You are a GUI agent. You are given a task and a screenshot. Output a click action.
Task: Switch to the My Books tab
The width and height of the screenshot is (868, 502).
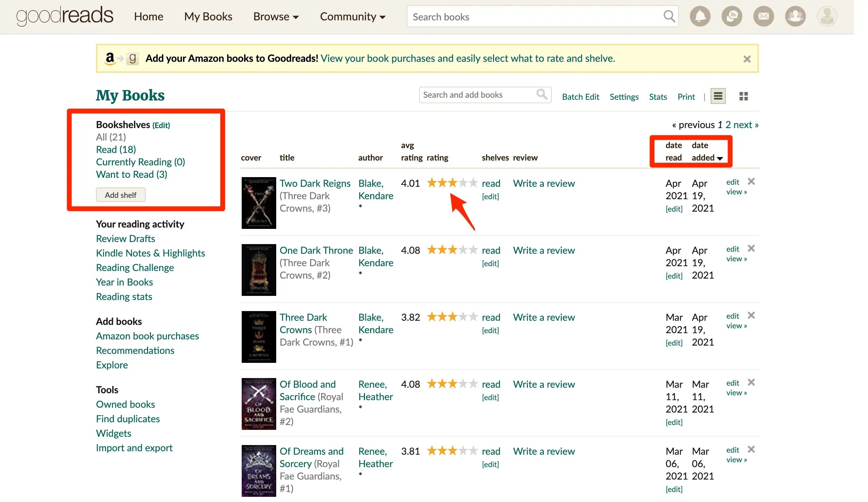(x=208, y=16)
